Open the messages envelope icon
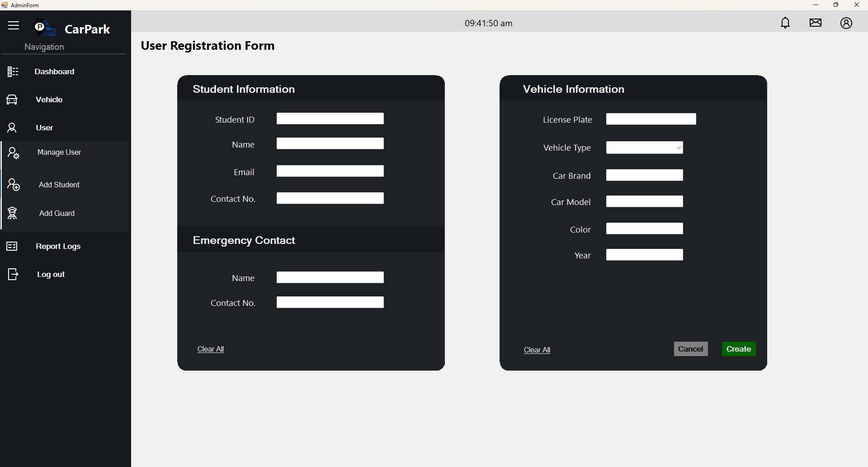Screen dimensions: 868x467 816,23
